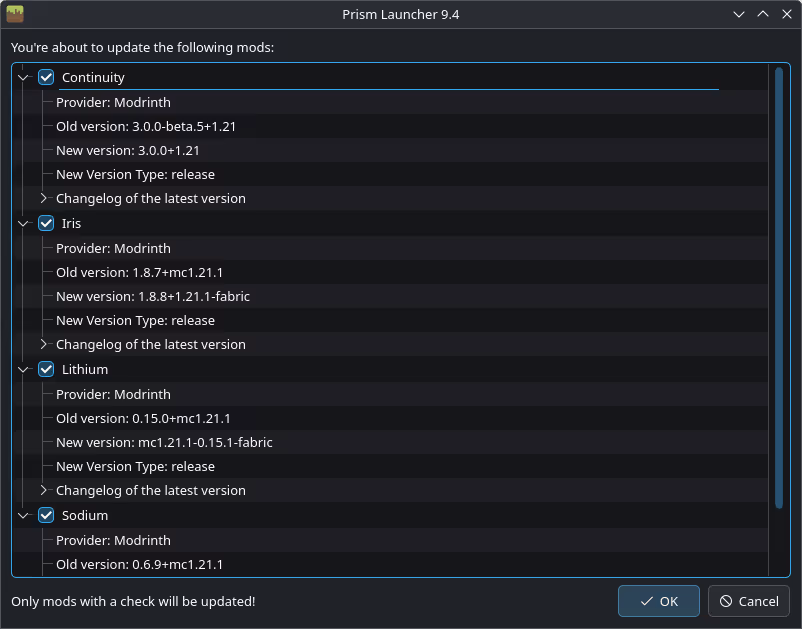Uncheck the Lithium mod checkbox
Screen dimensions: 802x629
coord(46,369)
